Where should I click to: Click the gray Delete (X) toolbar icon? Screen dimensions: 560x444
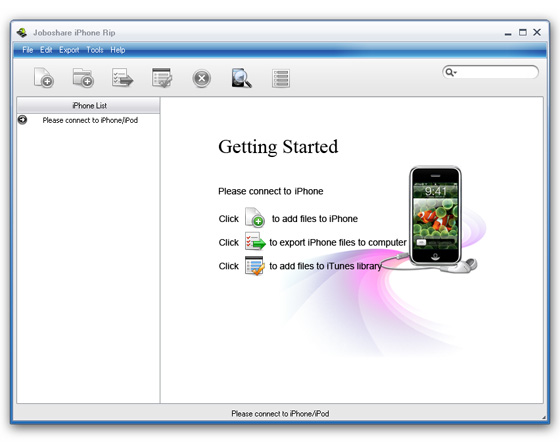201,78
